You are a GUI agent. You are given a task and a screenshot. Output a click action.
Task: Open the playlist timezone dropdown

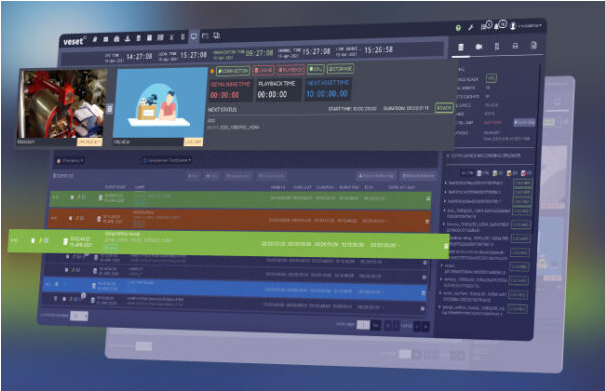coord(167,160)
